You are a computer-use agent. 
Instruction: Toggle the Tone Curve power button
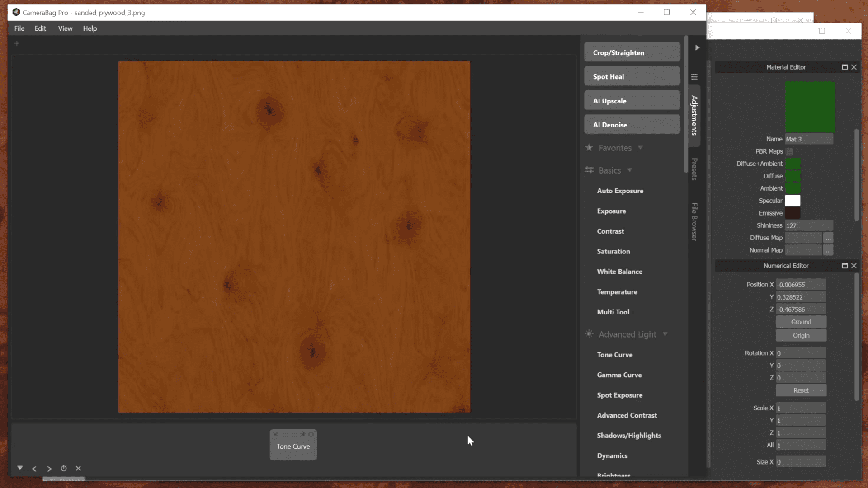tap(311, 434)
